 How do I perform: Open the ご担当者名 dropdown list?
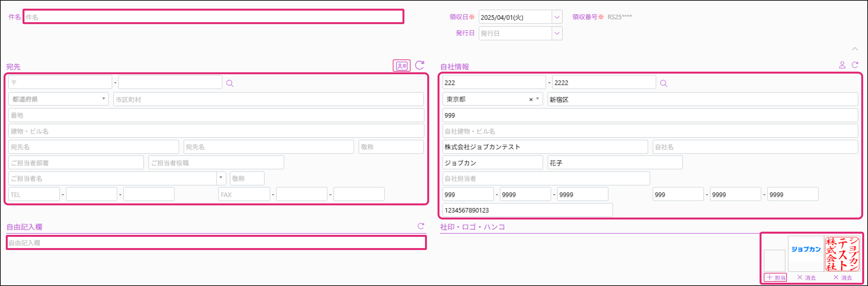(221, 178)
